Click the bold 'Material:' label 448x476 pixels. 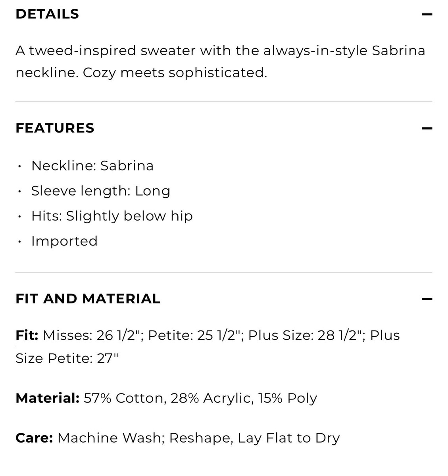(48, 398)
